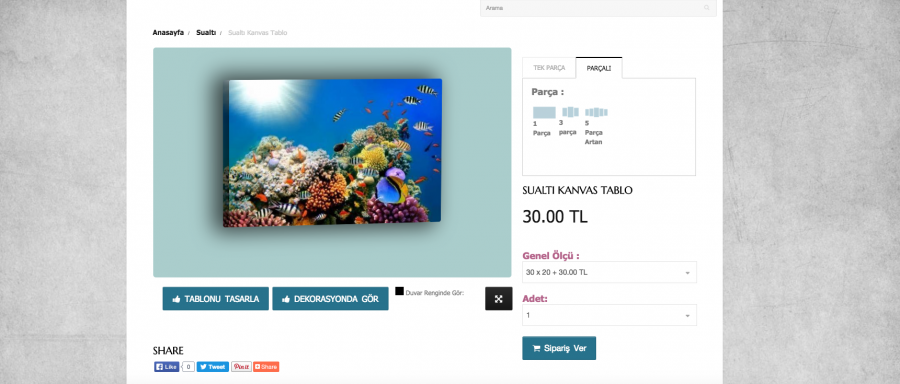Focus the Arama search field
900x384 pixels.
tap(598, 8)
